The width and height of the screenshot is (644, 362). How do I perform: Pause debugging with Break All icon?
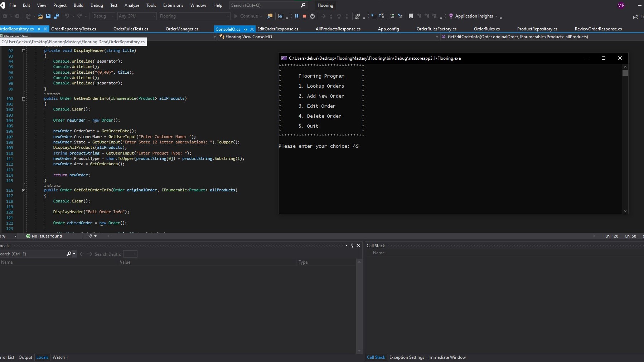pyautogui.click(x=296, y=16)
